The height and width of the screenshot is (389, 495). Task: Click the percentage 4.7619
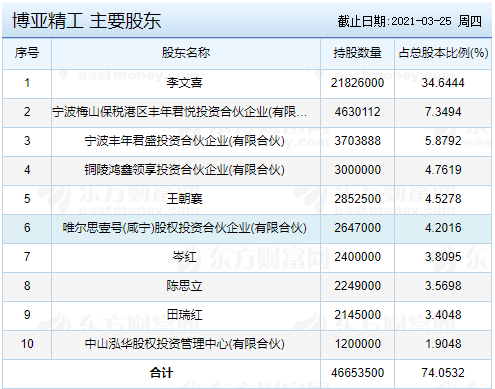tap(443, 170)
